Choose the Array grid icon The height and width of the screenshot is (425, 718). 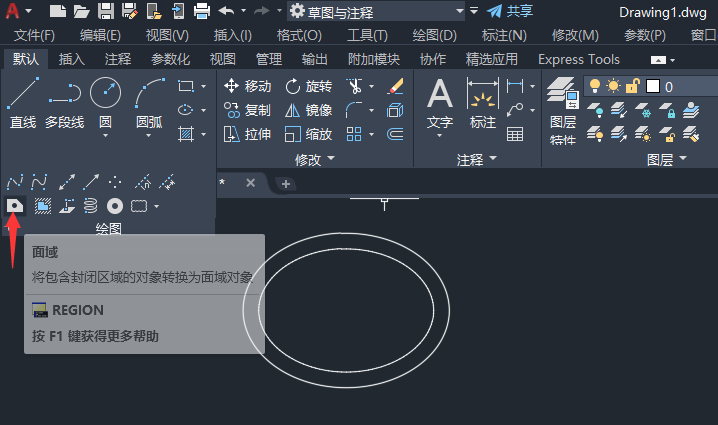point(354,134)
